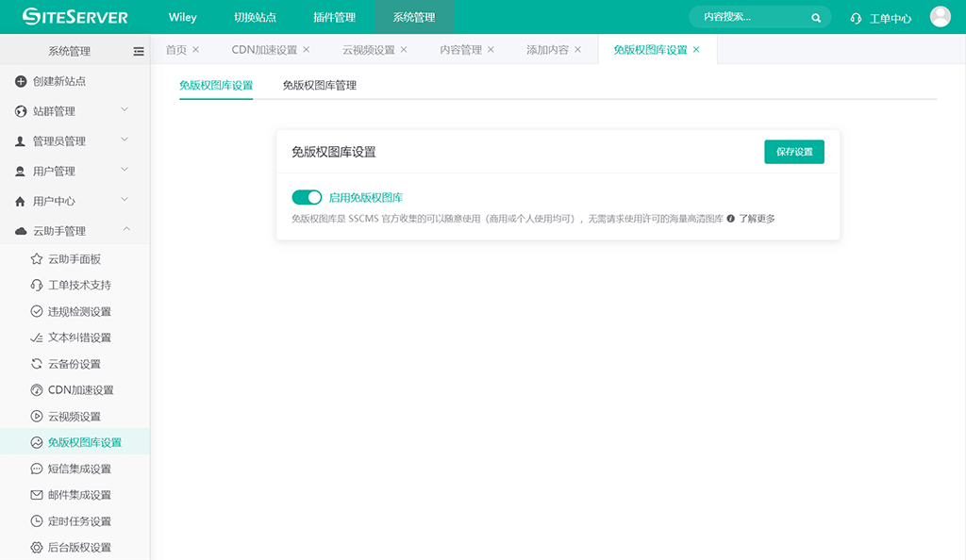The height and width of the screenshot is (560, 966).
Task: Click the search magnifier icon
Action: coord(816,18)
